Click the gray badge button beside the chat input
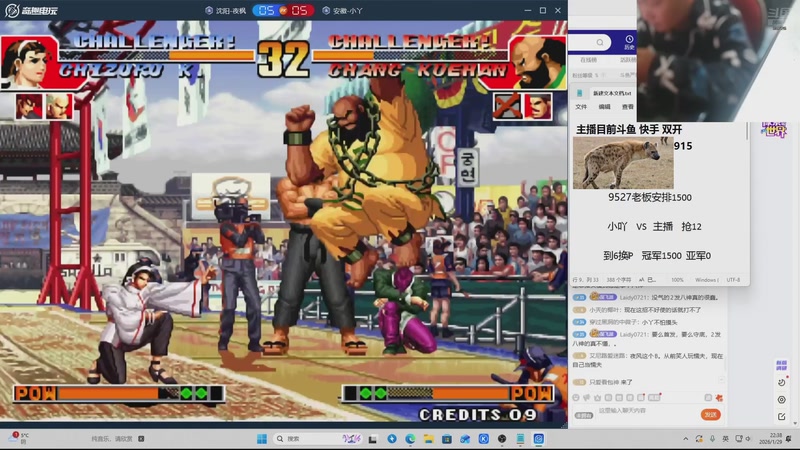This screenshot has height=450, width=800. tap(584, 415)
